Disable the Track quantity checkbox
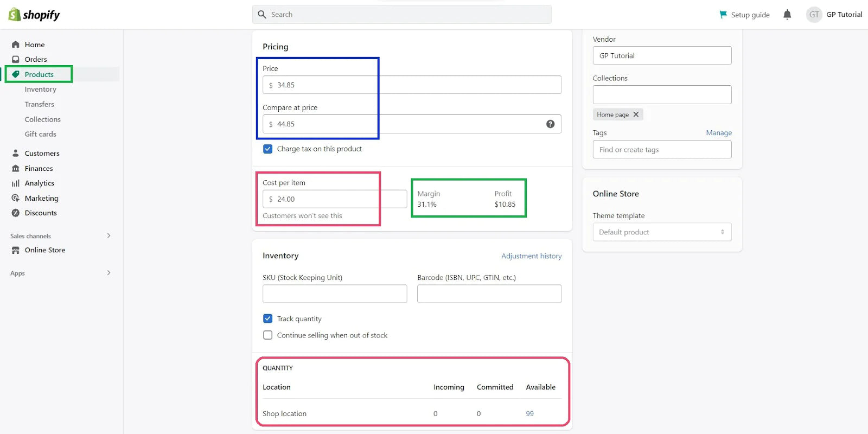The image size is (868, 434). (268, 318)
